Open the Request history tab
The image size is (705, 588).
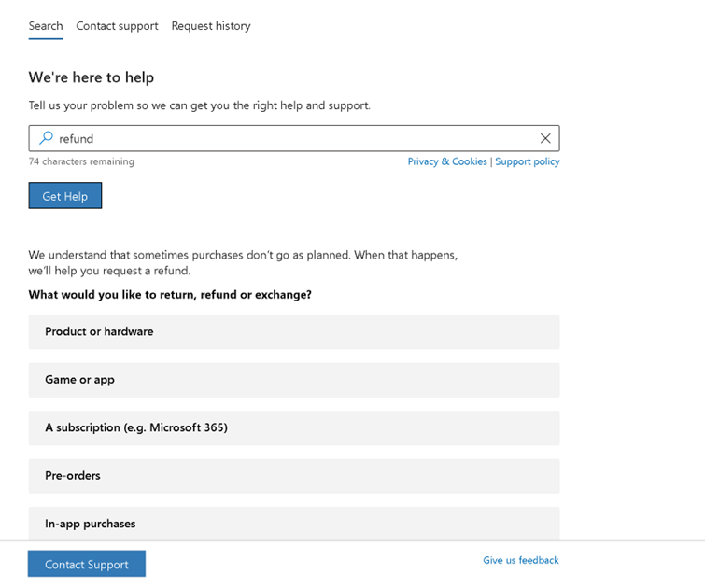[211, 26]
